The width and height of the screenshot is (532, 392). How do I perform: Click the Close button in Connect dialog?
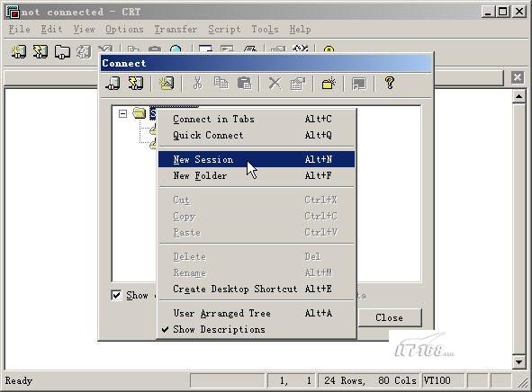pos(390,317)
